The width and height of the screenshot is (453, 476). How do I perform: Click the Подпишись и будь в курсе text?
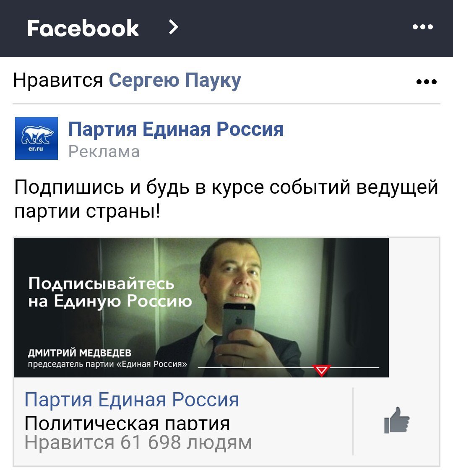pyautogui.click(x=226, y=199)
